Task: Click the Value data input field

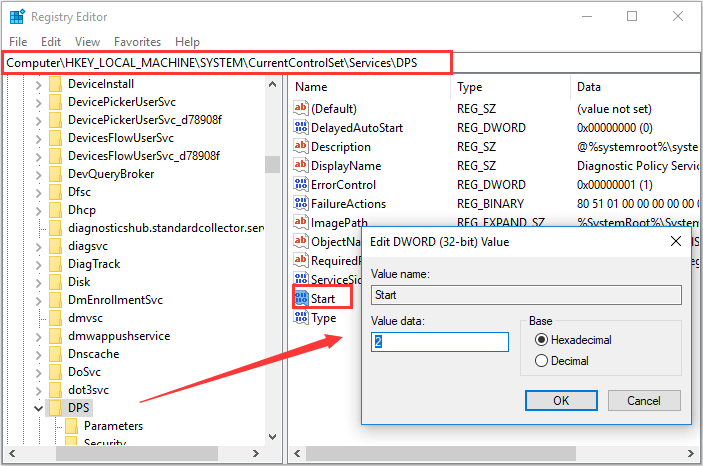Action: coord(440,342)
